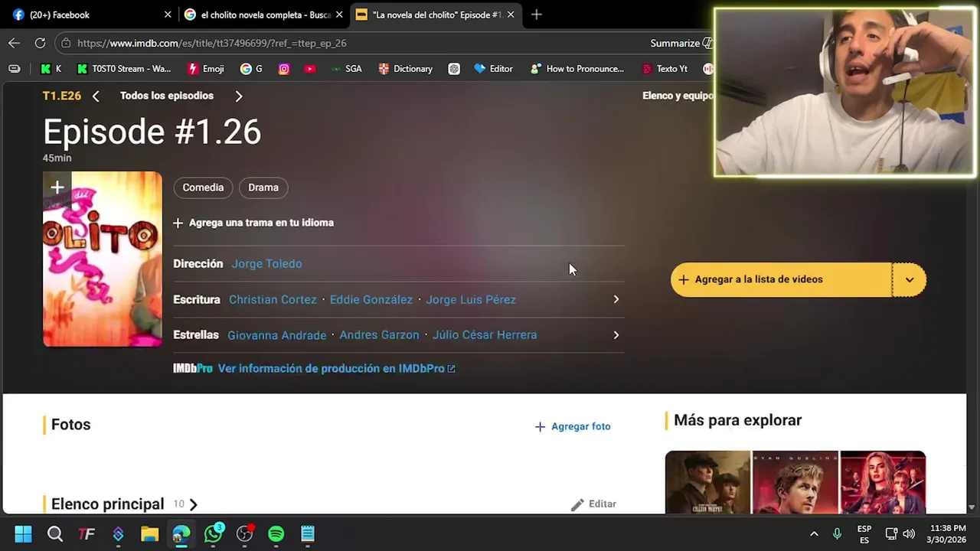The width and height of the screenshot is (980, 551).
Task: Open the Editor bookmark
Action: coord(494,69)
